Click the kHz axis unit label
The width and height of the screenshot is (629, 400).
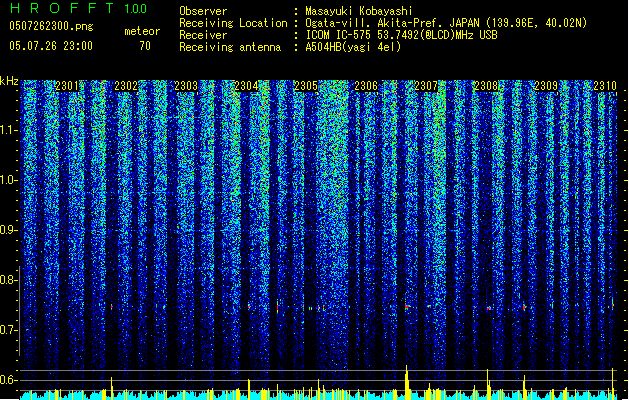click(9, 81)
